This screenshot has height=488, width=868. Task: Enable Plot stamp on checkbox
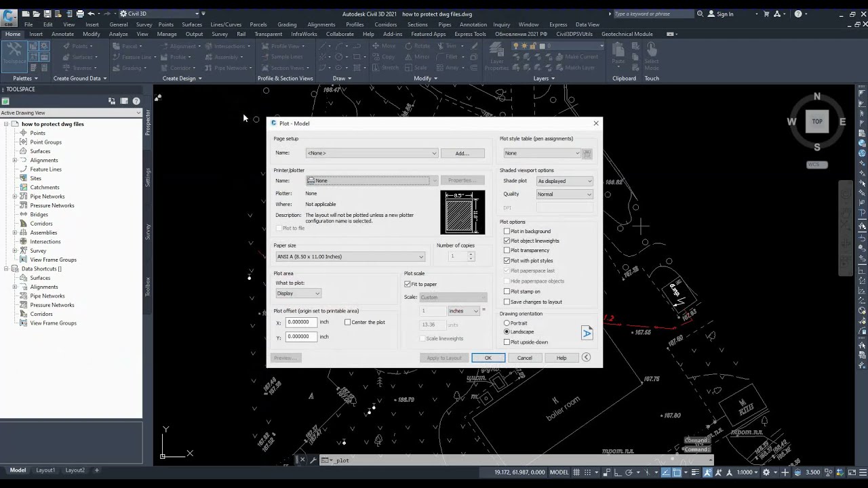[x=507, y=291]
